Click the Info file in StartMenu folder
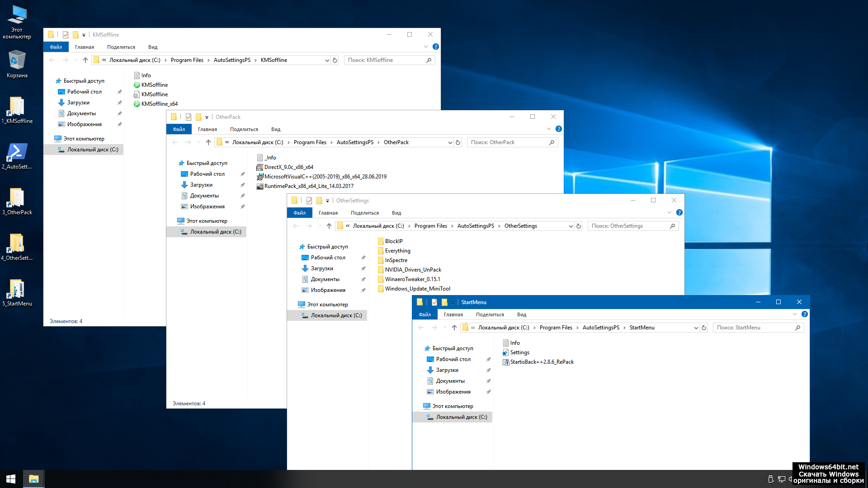 pyautogui.click(x=514, y=343)
